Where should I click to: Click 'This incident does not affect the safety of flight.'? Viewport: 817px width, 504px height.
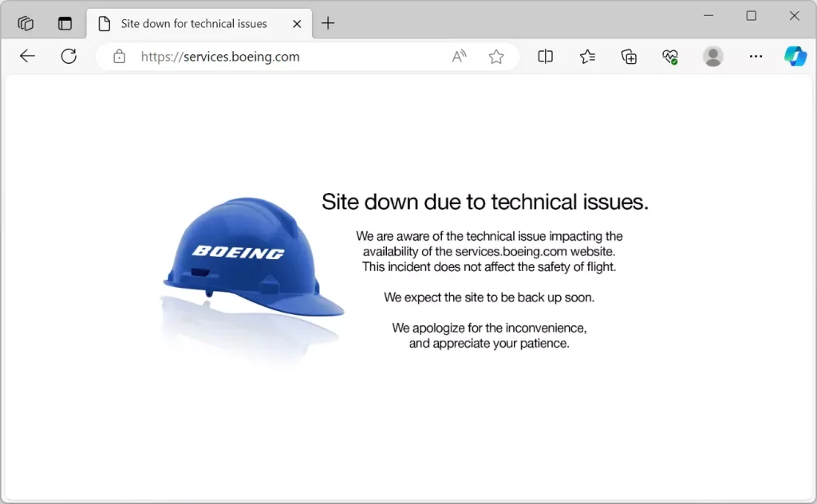489,267
